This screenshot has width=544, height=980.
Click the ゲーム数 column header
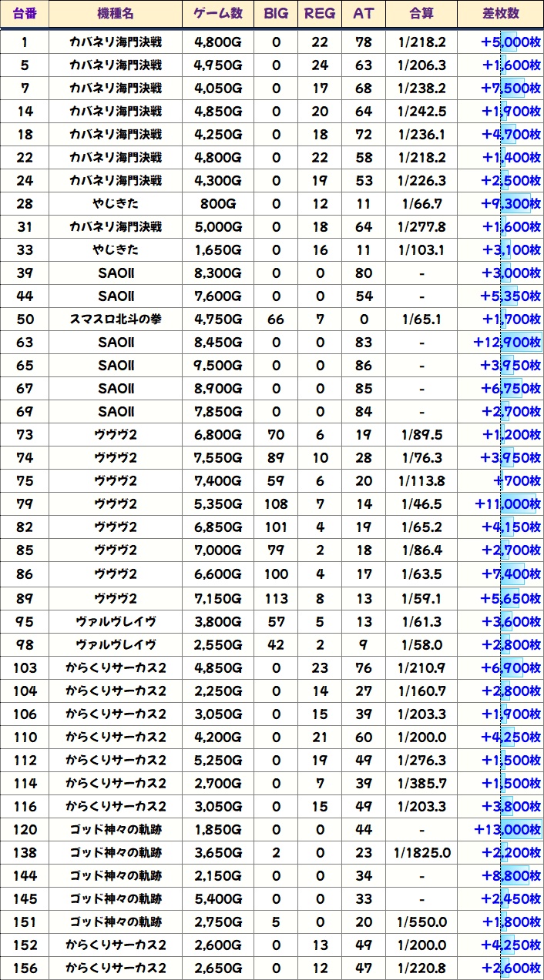click(218, 14)
